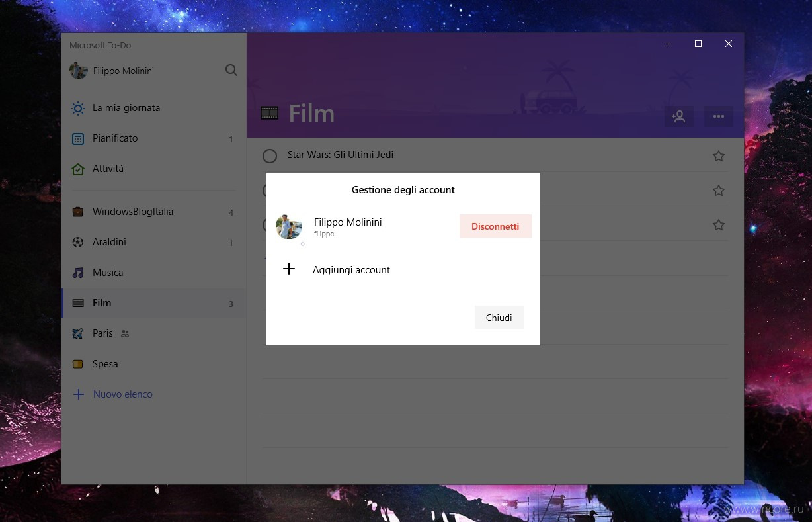
Task: Click the Paris airplane icon
Action: click(78, 333)
